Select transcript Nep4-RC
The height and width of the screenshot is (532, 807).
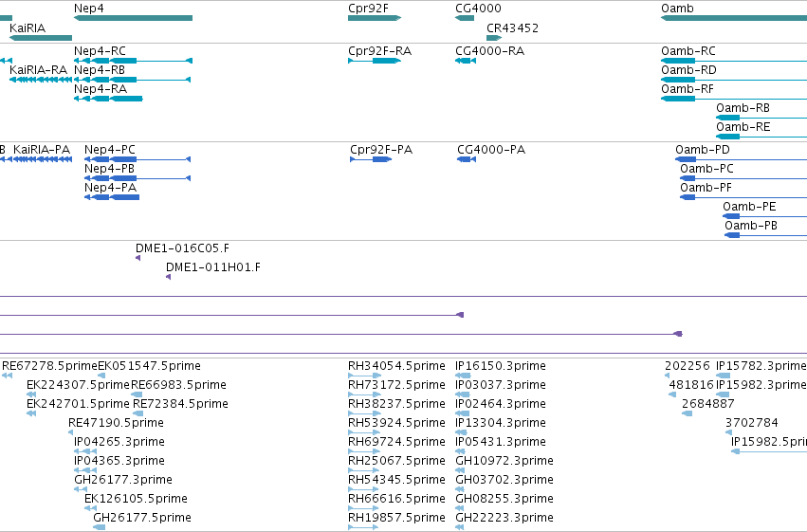tap(134, 61)
